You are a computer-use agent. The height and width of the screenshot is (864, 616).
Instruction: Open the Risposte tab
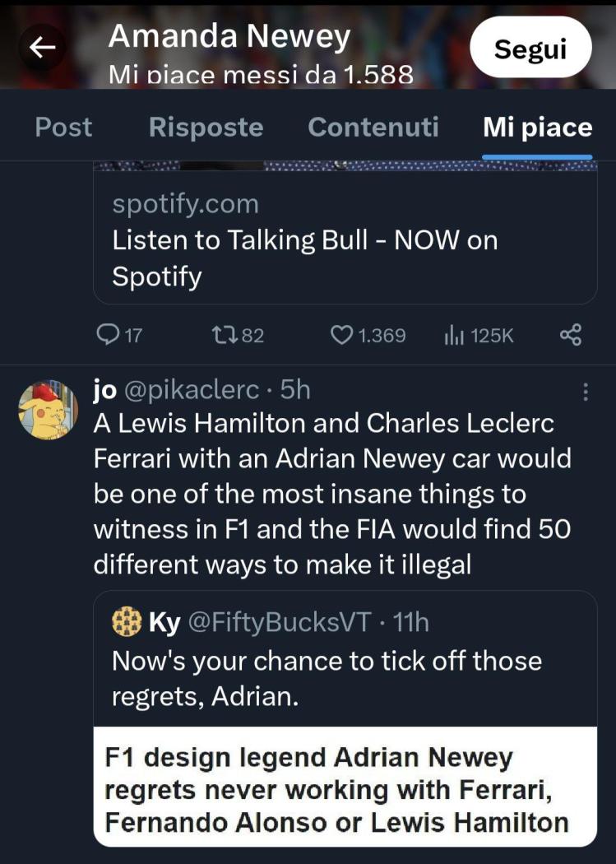coord(206,128)
